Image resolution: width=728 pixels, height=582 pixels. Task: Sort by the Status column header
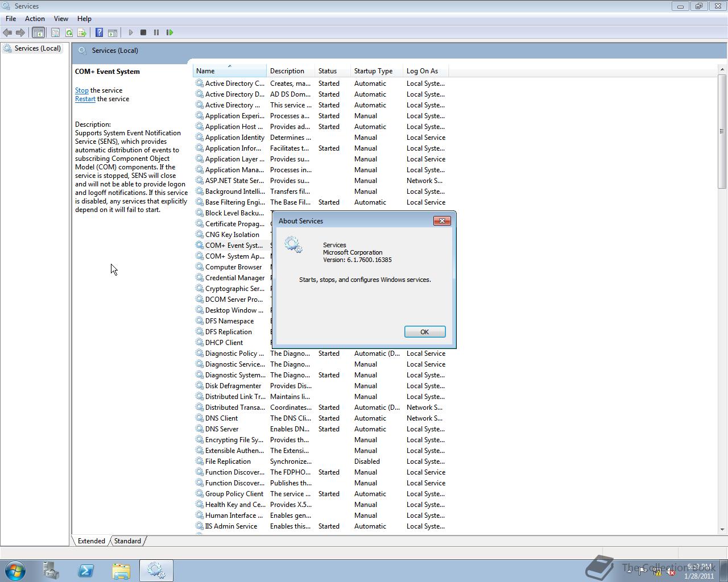click(333, 71)
